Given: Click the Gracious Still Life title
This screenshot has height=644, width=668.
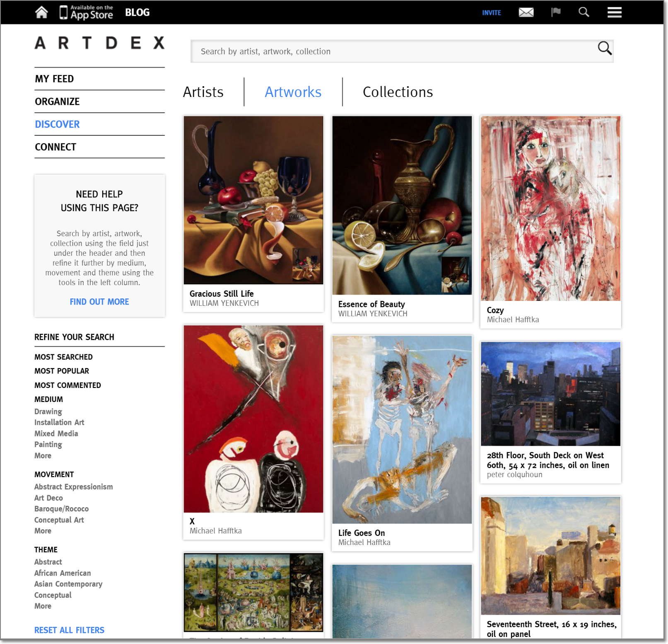Looking at the screenshot, I should [x=222, y=293].
